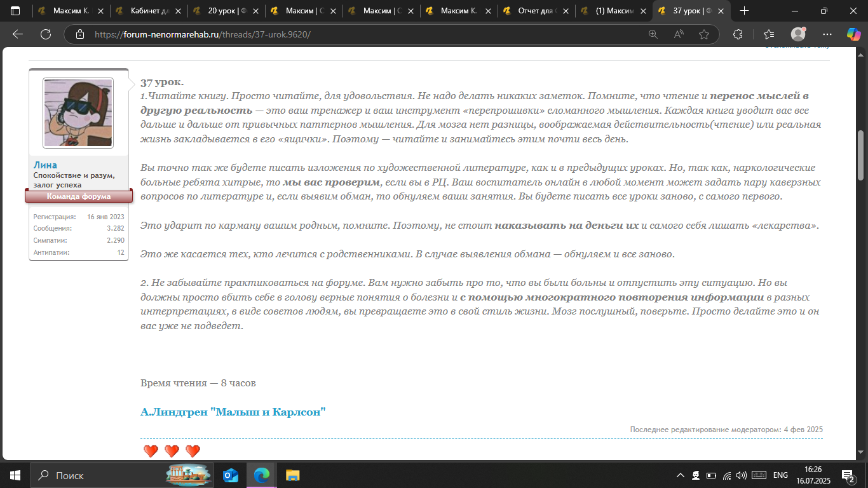Screen dimensions: 868x488
Task: Open a new browser tab
Action: point(744,11)
